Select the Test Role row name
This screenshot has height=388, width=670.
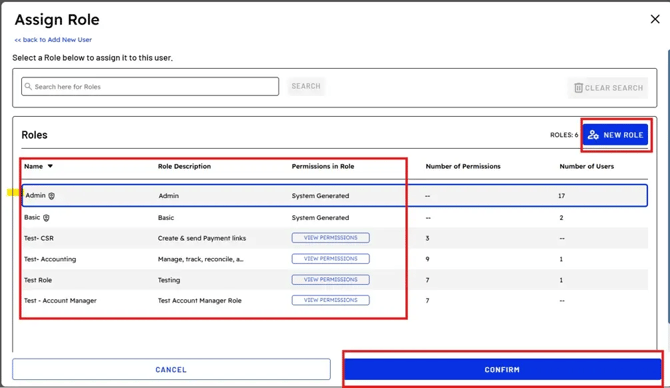[x=38, y=280]
